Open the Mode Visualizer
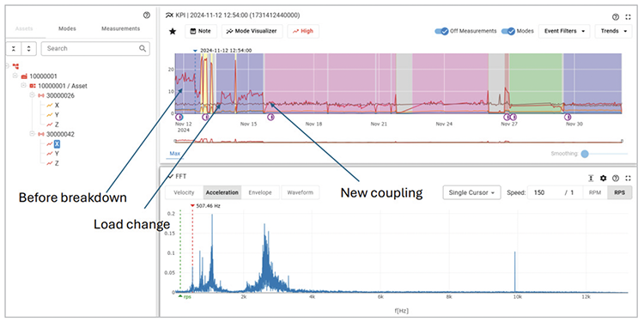The width and height of the screenshot is (644, 322). pos(252,31)
